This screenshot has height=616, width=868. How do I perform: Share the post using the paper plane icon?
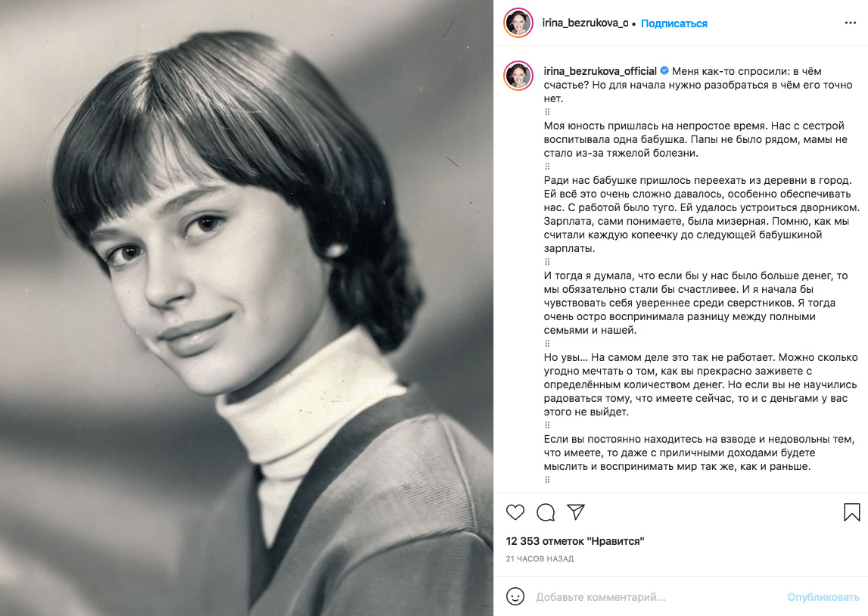[x=576, y=512]
